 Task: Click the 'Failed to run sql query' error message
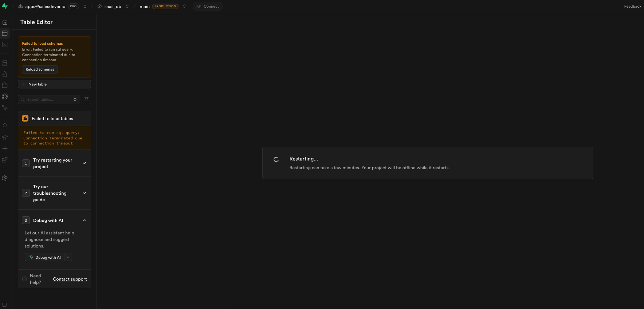click(53, 138)
